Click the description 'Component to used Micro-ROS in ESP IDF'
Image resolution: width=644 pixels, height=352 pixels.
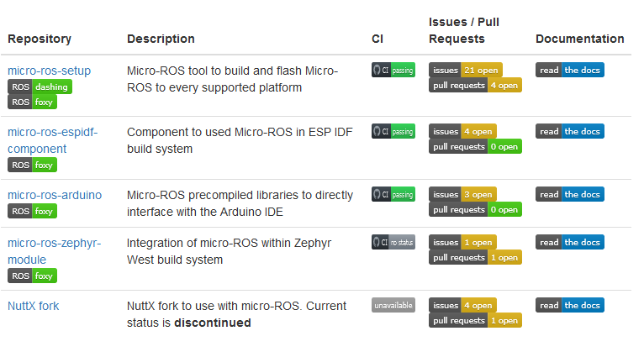coord(240,140)
